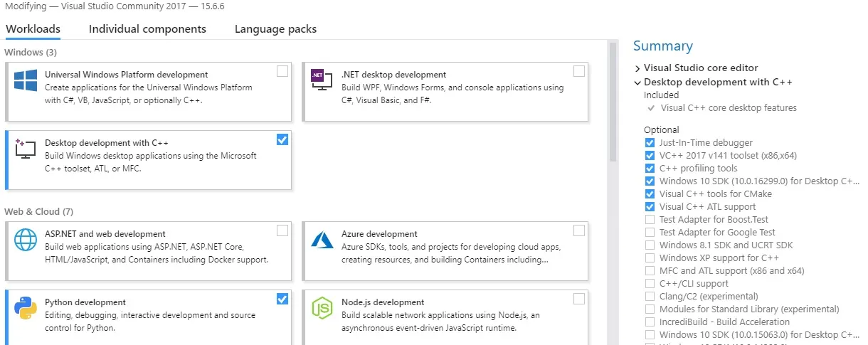Click the Azure development logo icon
Screen dimensions: 868x345
coord(322,240)
